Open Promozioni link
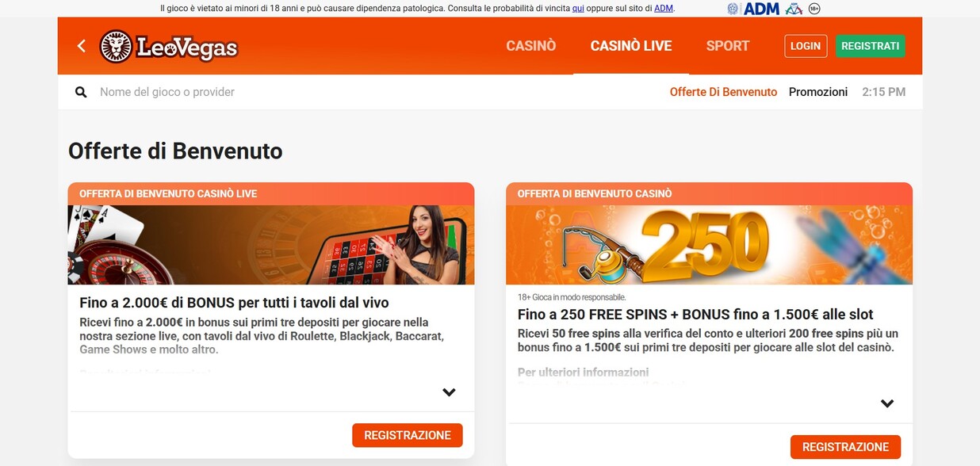Screen dimensions: 980x466 (x=818, y=92)
